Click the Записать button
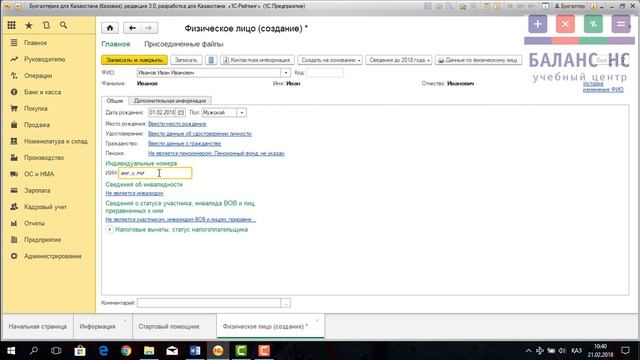The height and width of the screenshot is (360, 640). click(186, 60)
